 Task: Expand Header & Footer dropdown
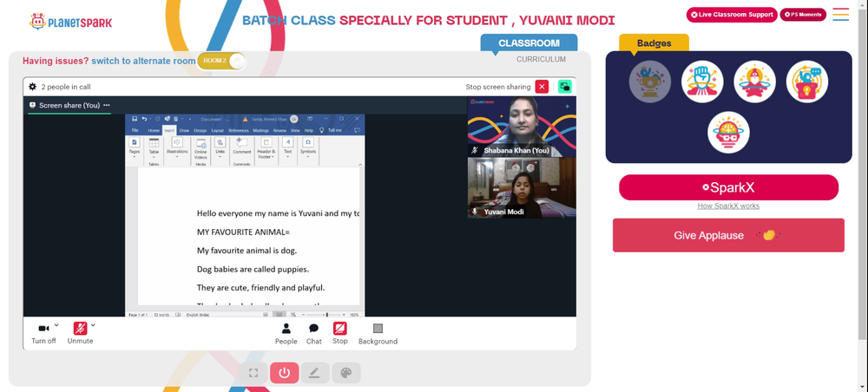[266, 149]
